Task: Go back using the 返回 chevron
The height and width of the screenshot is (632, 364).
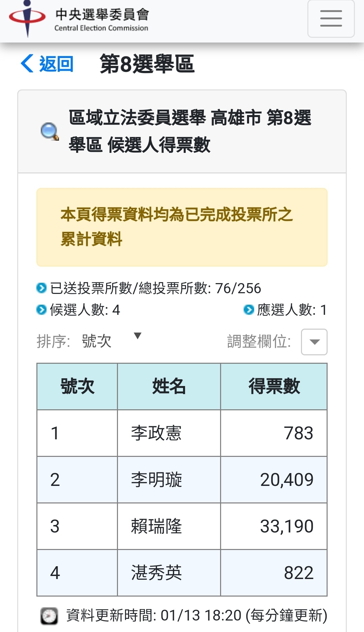Action: [x=27, y=63]
